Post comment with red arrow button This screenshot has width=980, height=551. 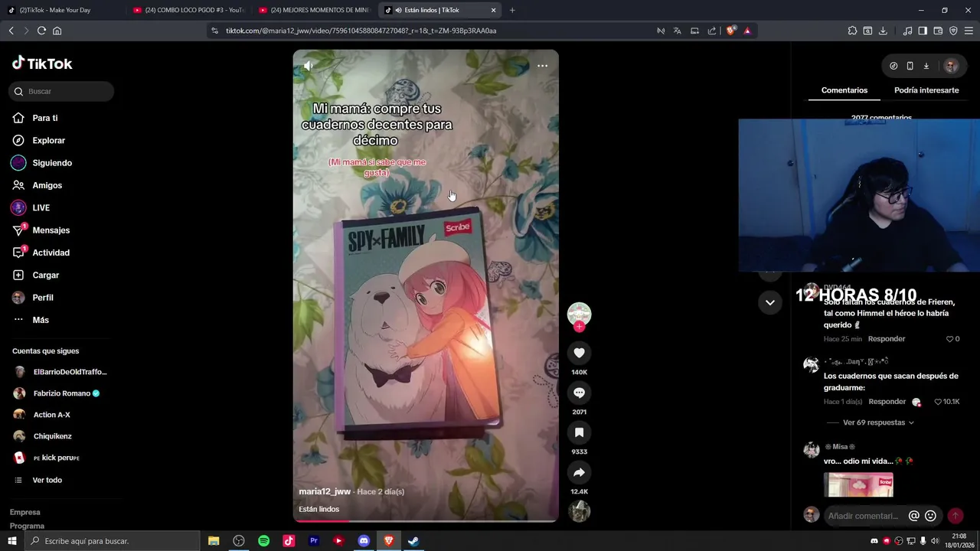tap(955, 516)
